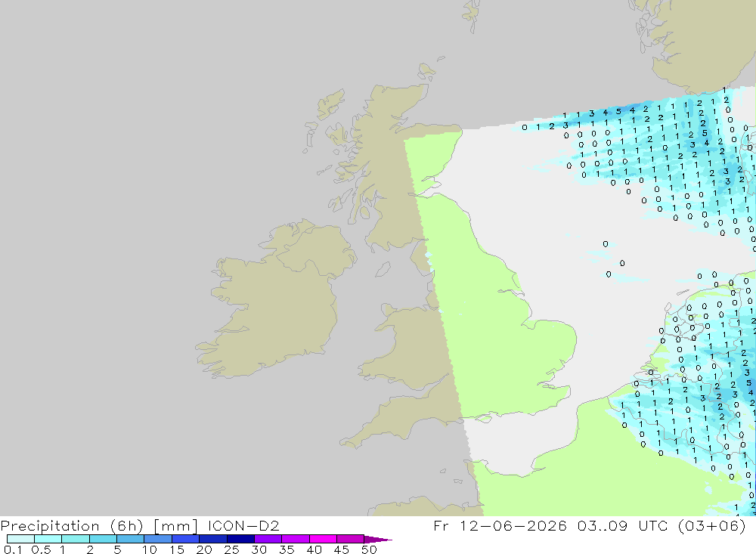The width and height of the screenshot is (756, 554).
Task: Click the 'ICON-D2' model name
Action: click(243, 525)
